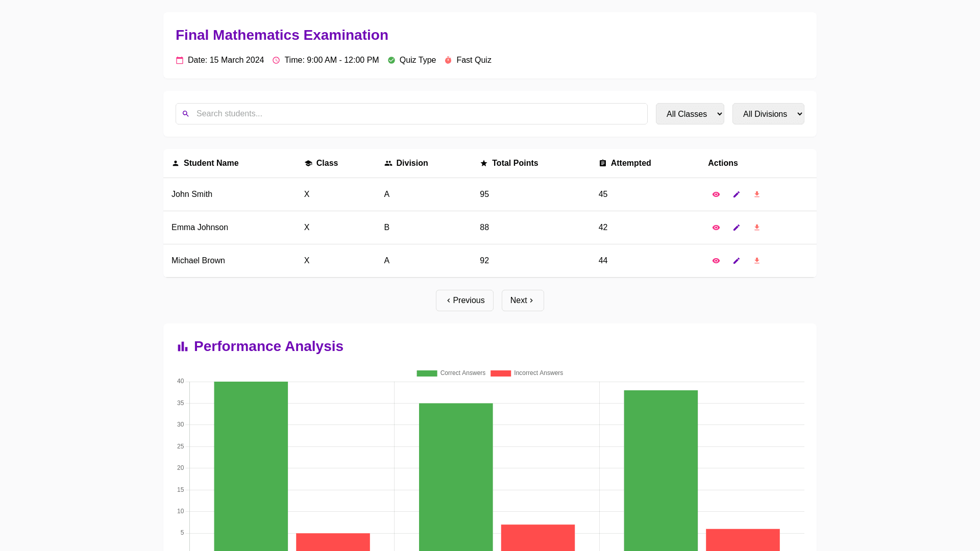Viewport: 980px width, 551px height.
Task: Edit Emma Johnson's record with pencil icon
Action: point(736,228)
